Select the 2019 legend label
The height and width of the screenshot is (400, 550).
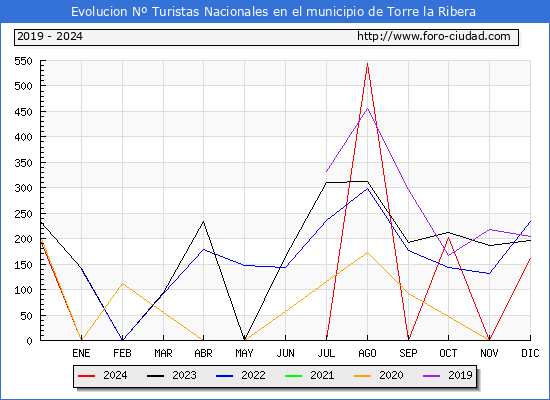[460, 375]
